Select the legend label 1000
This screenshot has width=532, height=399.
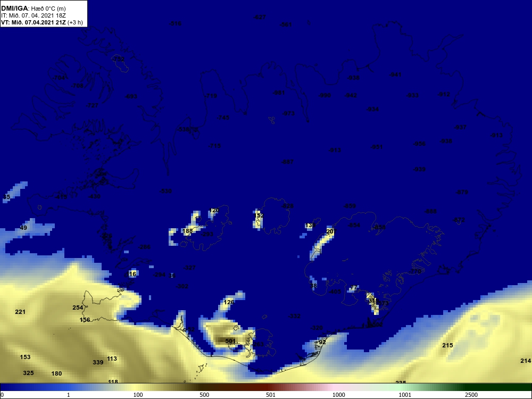pos(338,395)
